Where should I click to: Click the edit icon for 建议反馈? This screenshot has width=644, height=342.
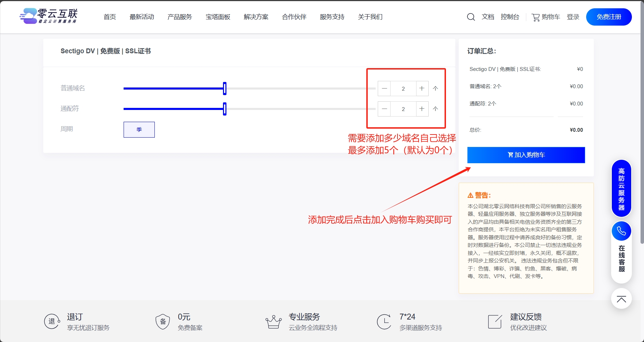pyautogui.click(x=495, y=322)
